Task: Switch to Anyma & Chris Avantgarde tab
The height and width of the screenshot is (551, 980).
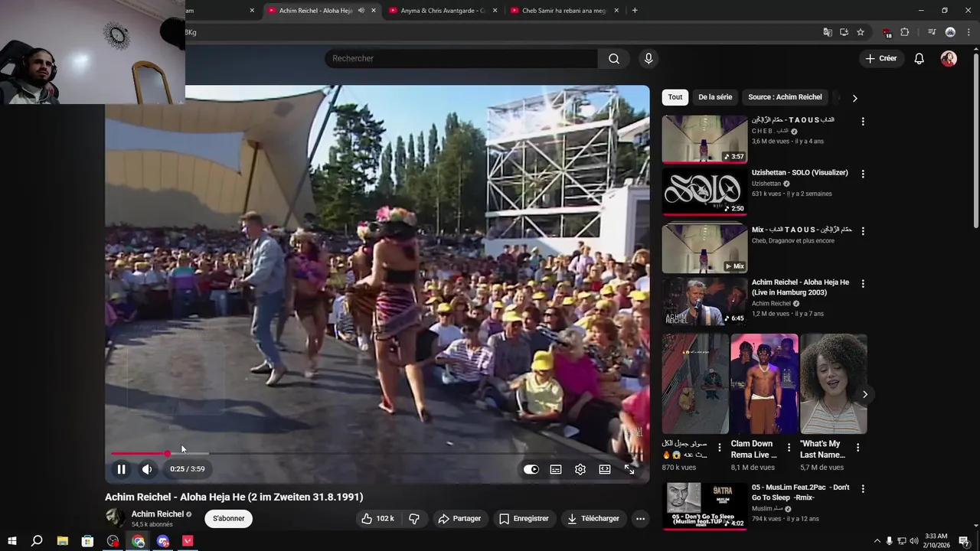Action: pyautogui.click(x=443, y=11)
